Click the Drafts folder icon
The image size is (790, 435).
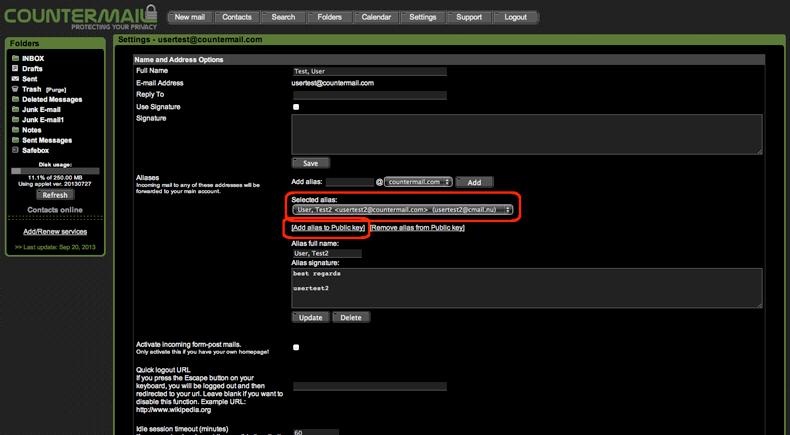[x=15, y=69]
